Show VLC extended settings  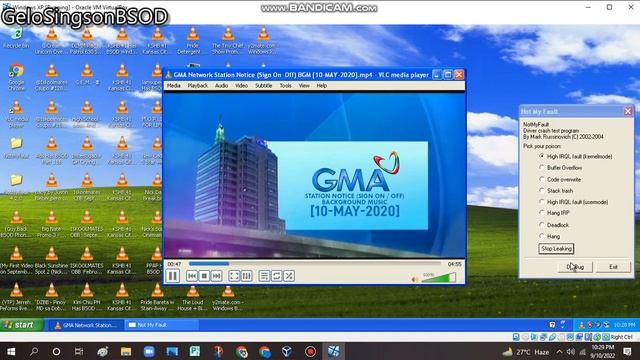(x=247, y=276)
